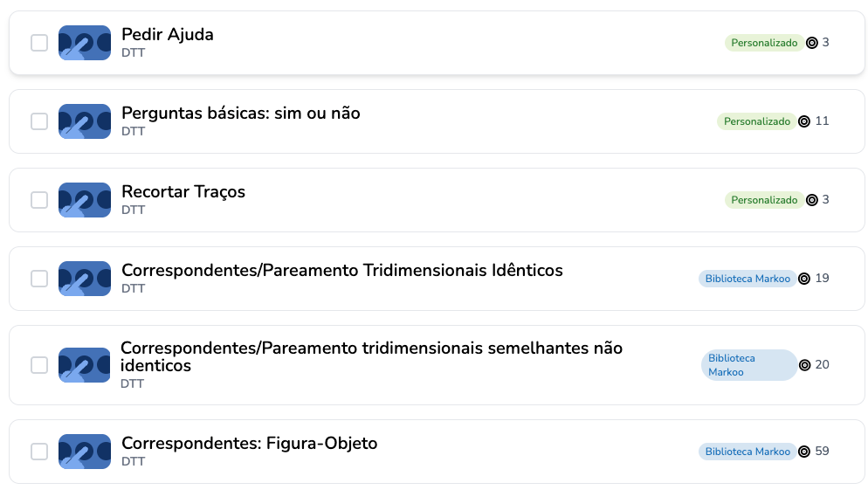Click the target icon showing 19 goals

pos(804,279)
